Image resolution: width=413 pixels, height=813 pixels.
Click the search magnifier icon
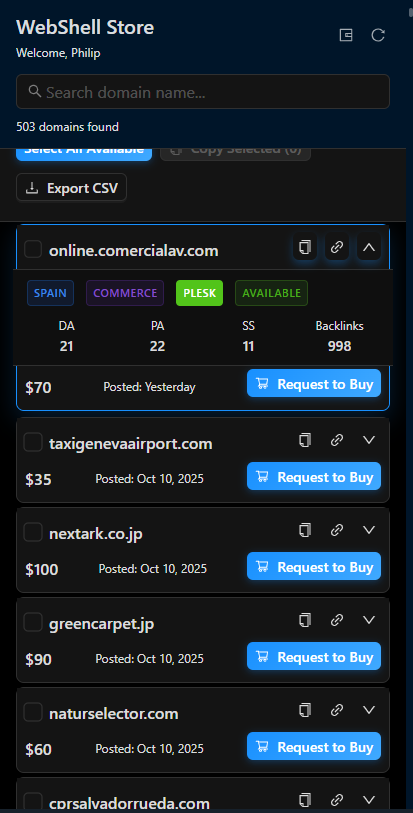(x=35, y=91)
